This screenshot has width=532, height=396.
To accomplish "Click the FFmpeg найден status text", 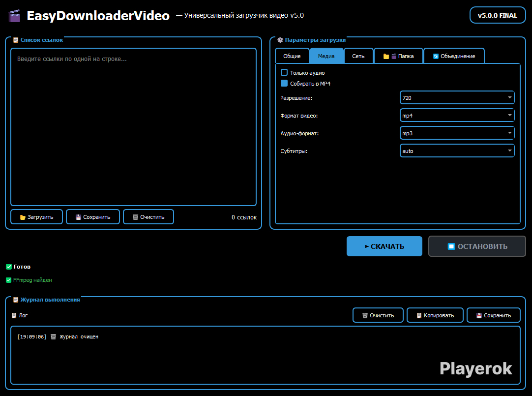I will (x=32, y=280).
